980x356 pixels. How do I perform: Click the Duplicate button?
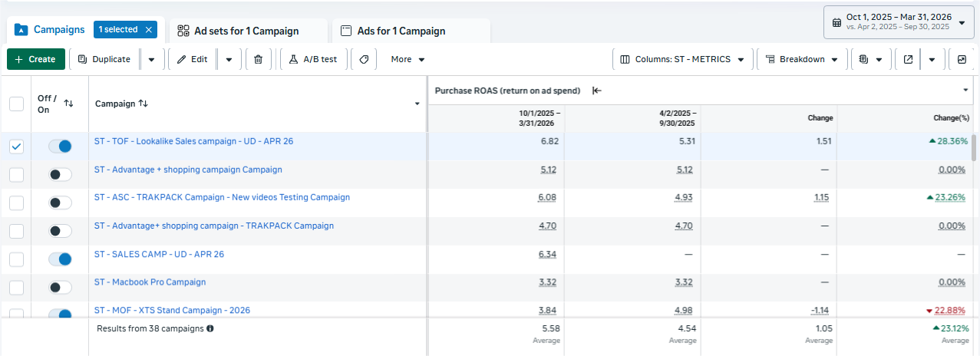coord(104,59)
